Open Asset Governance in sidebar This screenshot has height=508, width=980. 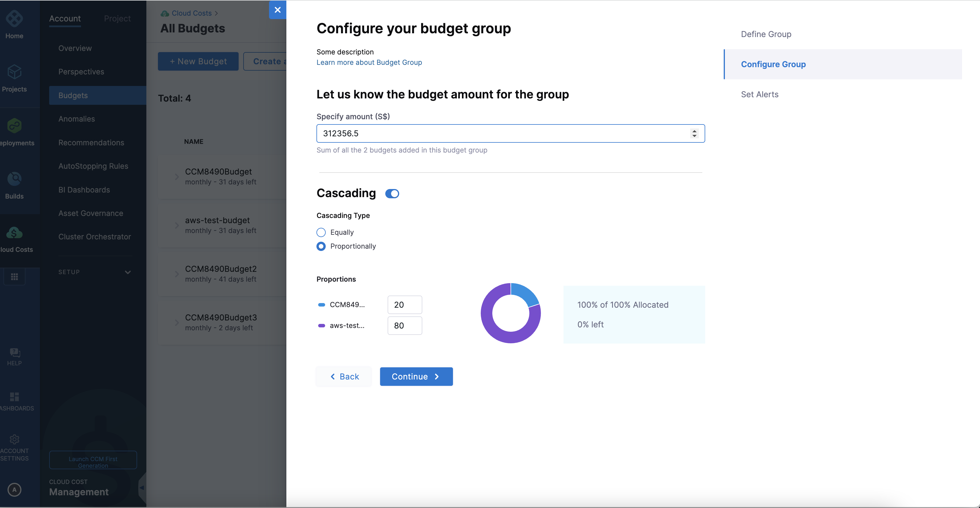coord(91,213)
